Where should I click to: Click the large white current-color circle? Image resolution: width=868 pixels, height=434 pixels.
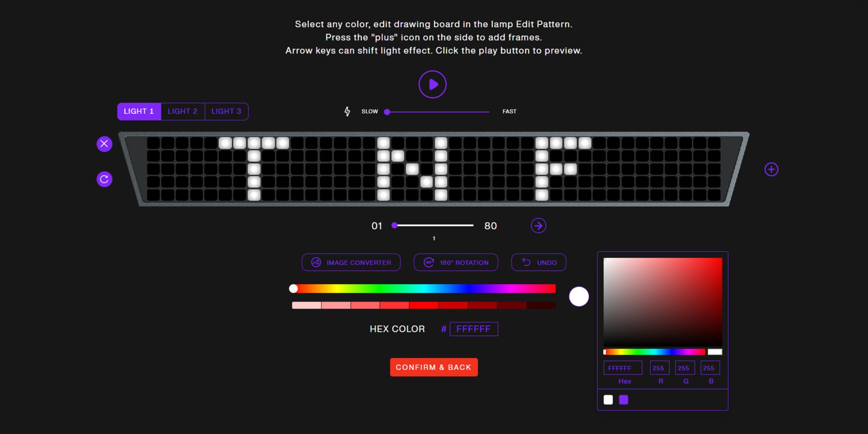(x=579, y=296)
